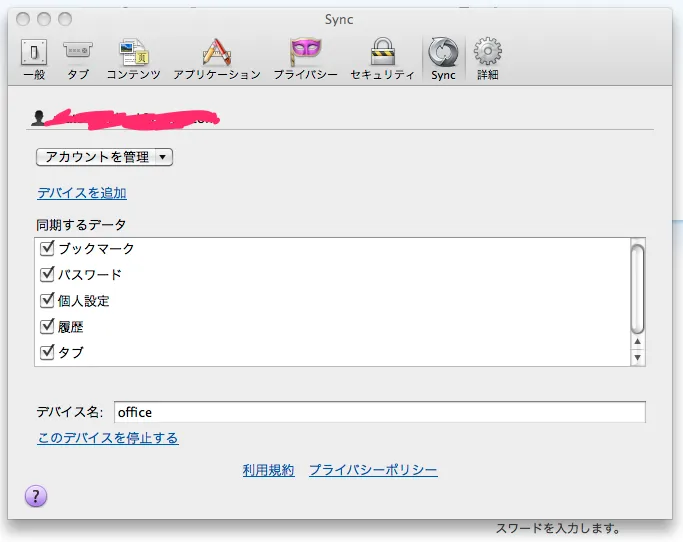Screen dimensions: 683x542
Task: Open the タブ (Tabs) preferences pane
Action: 78,58
